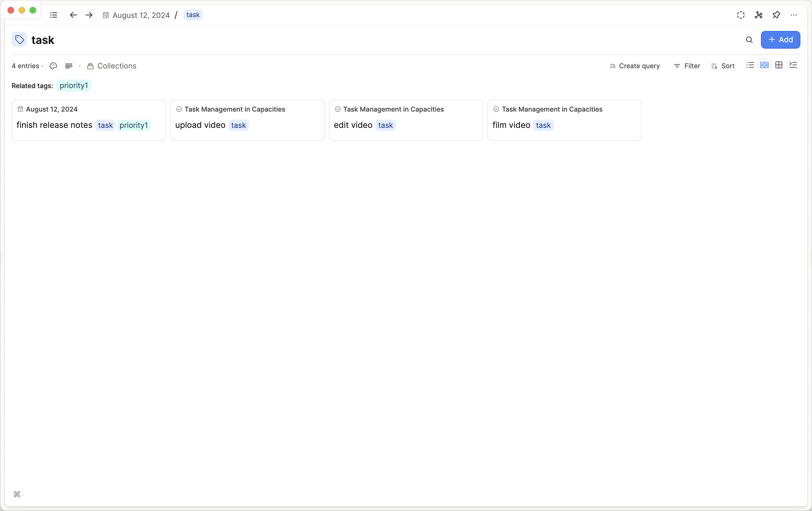Switch to list view layout
Screen dimensions: 812x511
pyautogui.click(x=750, y=65)
